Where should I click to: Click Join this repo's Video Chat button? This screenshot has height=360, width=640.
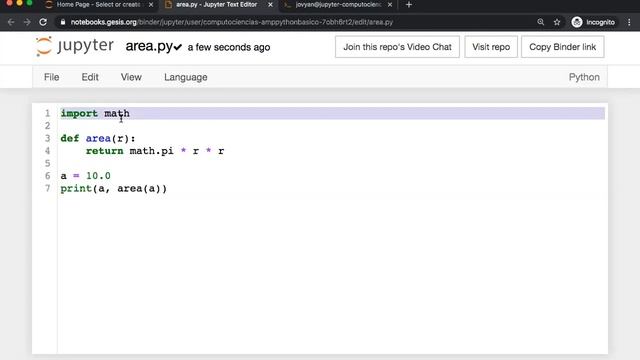pyautogui.click(x=397, y=47)
